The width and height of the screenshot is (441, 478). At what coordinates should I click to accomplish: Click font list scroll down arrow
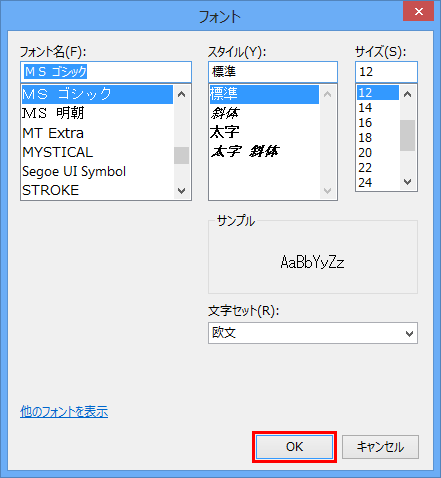click(x=182, y=191)
